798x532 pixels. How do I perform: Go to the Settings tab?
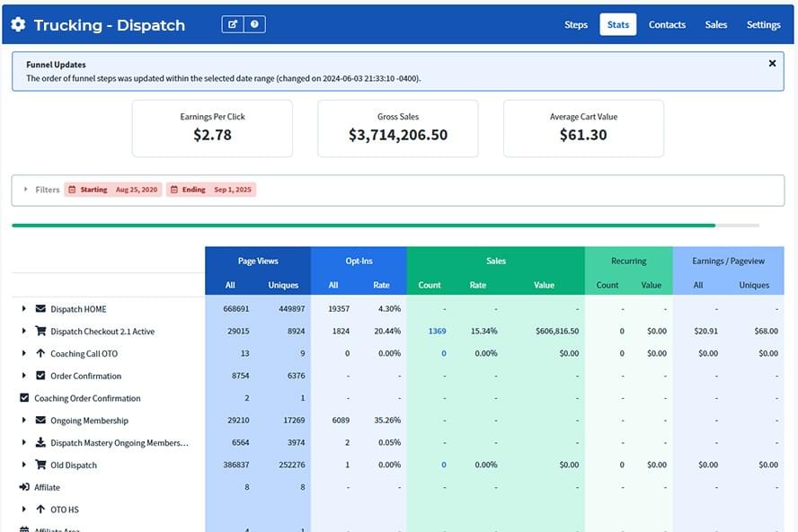[x=763, y=25]
